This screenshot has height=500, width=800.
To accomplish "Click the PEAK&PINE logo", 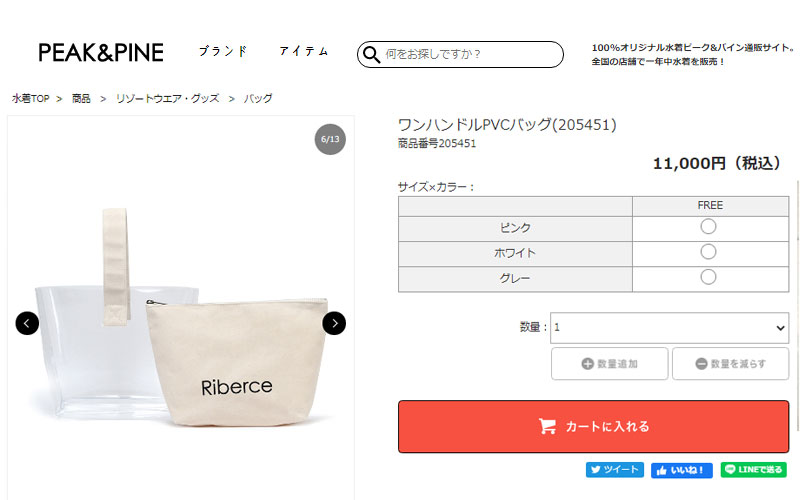I will click(101, 53).
